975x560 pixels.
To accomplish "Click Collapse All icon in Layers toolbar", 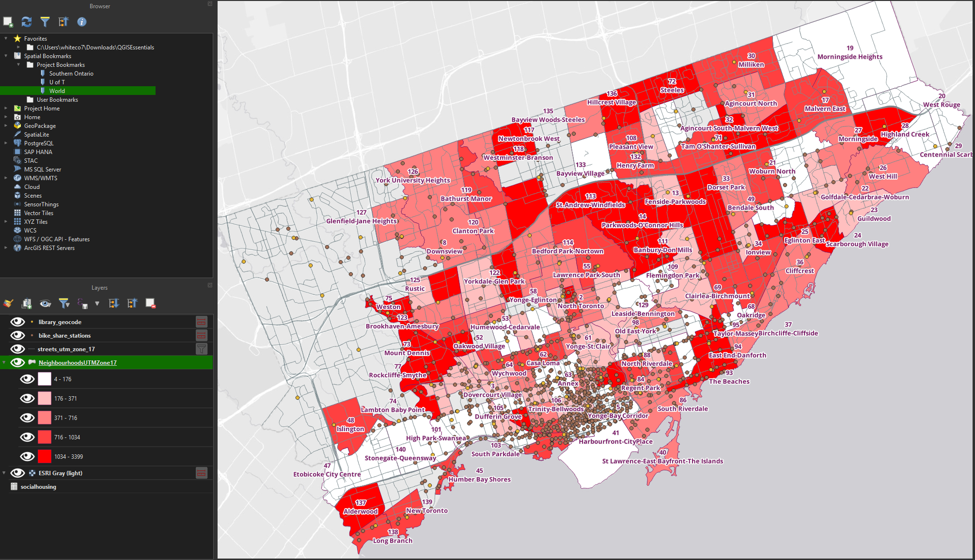I will 132,303.
